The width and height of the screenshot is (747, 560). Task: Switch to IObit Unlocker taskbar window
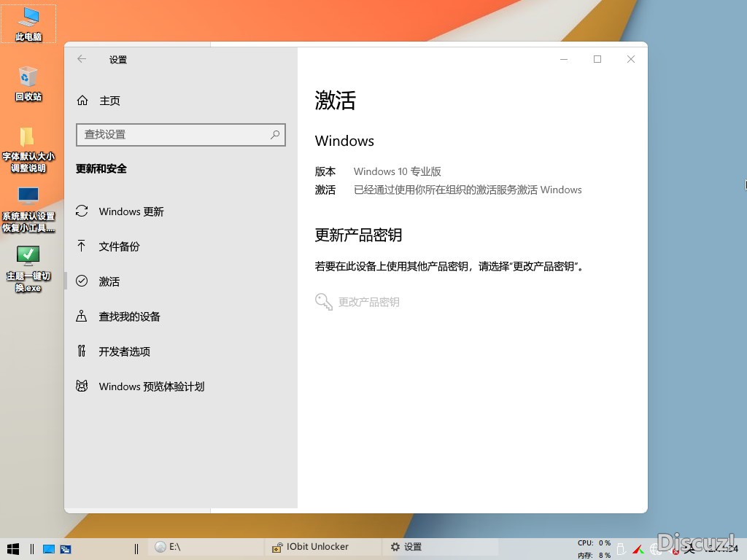click(x=323, y=547)
